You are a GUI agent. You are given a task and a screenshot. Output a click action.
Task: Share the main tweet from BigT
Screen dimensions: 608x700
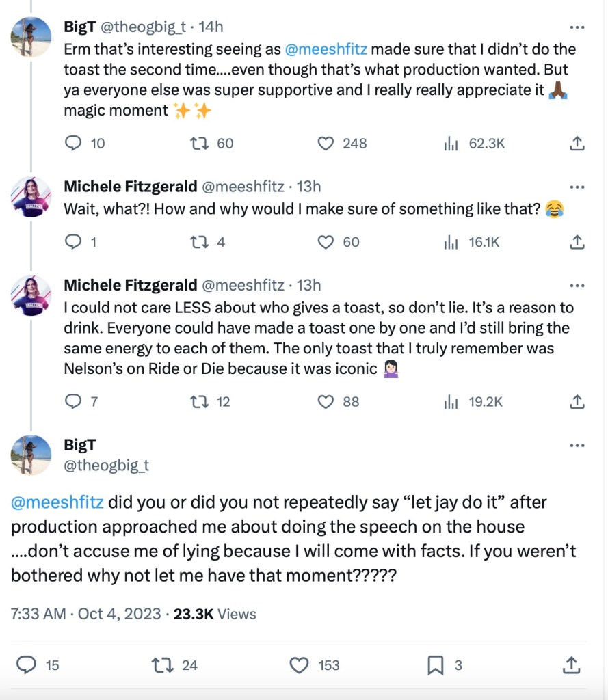pos(571,664)
